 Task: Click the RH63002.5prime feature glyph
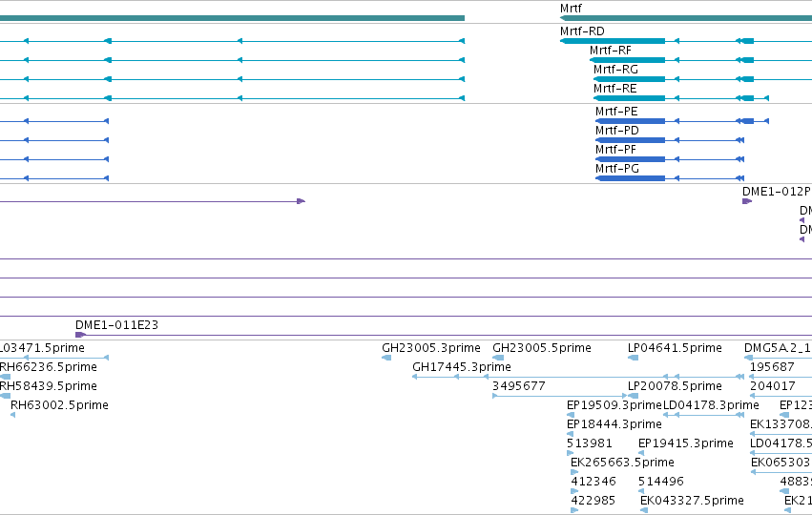tap(13, 415)
